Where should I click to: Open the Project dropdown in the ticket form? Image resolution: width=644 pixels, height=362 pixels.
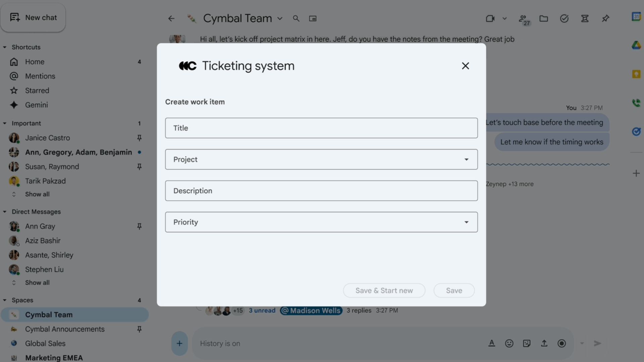pyautogui.click(x=466, y=159)
